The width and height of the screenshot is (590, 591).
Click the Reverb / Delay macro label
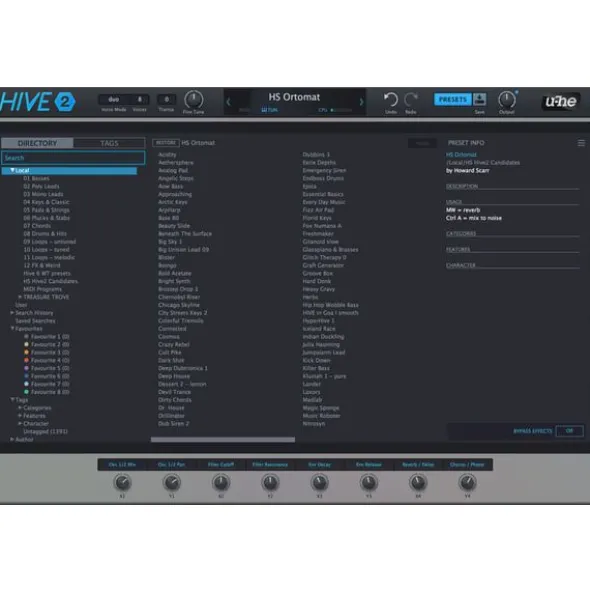[x=418, y=465]
